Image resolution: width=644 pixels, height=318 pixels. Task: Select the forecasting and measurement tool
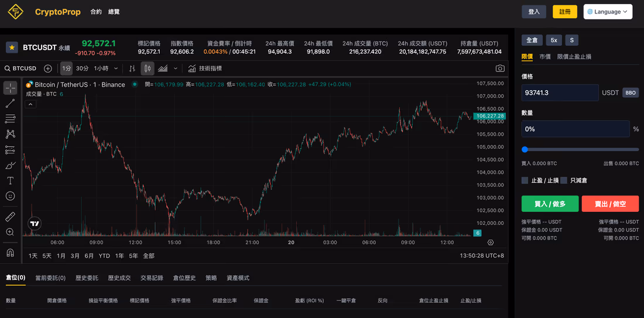11,149
